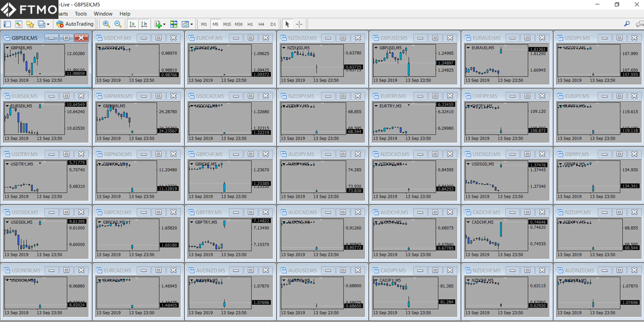Click the CADJPY,M5 window's title bar chart icon
The image size is (644, 322).
pos(375,270)
